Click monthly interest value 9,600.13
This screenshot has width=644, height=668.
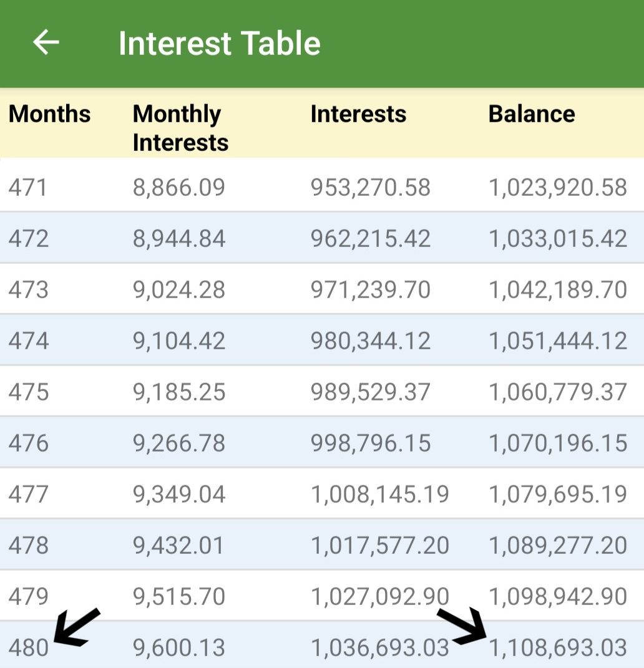click(179, 647)
